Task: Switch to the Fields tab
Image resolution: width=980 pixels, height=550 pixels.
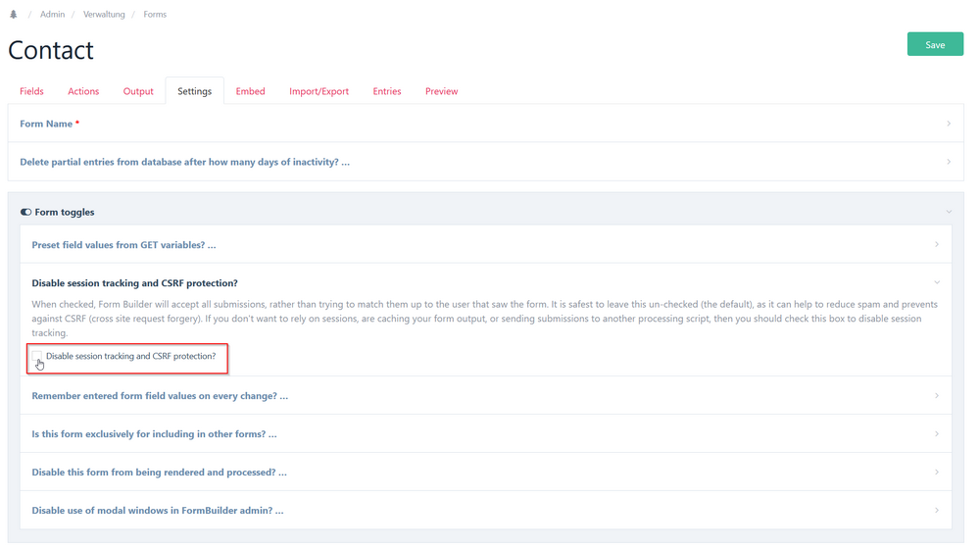Action: pos(31,91)
